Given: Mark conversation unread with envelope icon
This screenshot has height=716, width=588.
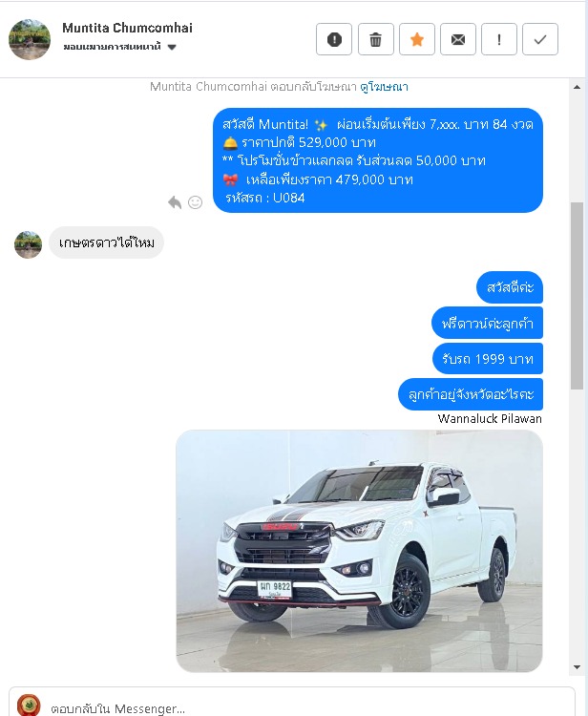Looking at the screenshot, I should 458,39.
